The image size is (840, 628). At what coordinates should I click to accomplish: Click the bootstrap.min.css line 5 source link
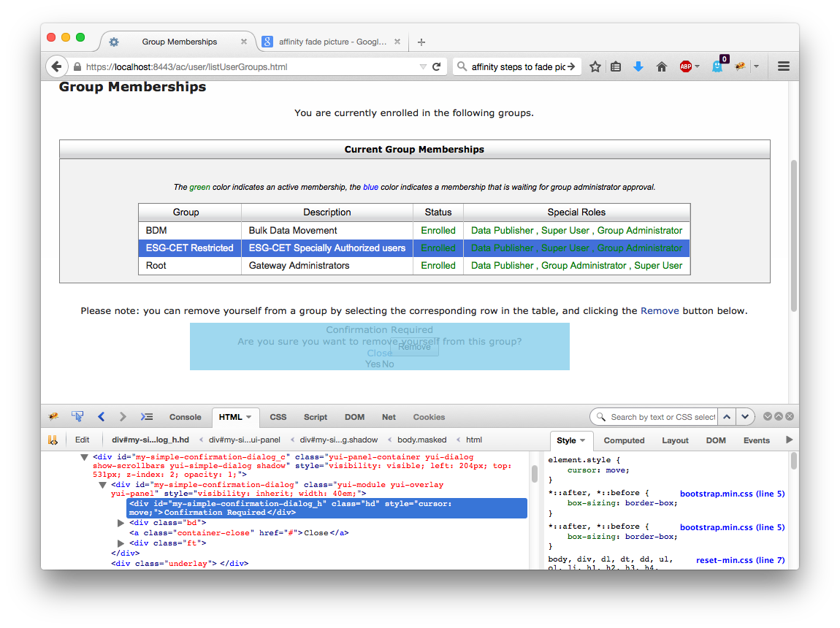(x=732, y=494)
